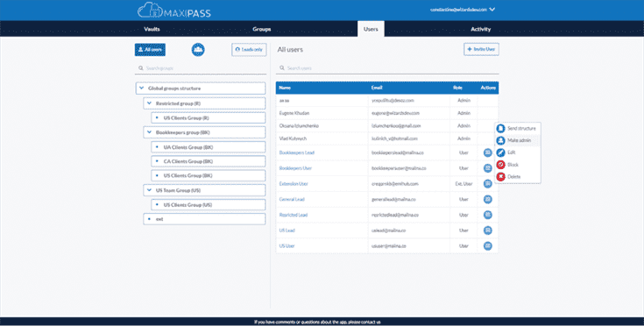Image resolution: width=644 pixels, height=326 pixels.
Task: Click the Edit pencil icon in popup
Action: click(x=500, y=152)
